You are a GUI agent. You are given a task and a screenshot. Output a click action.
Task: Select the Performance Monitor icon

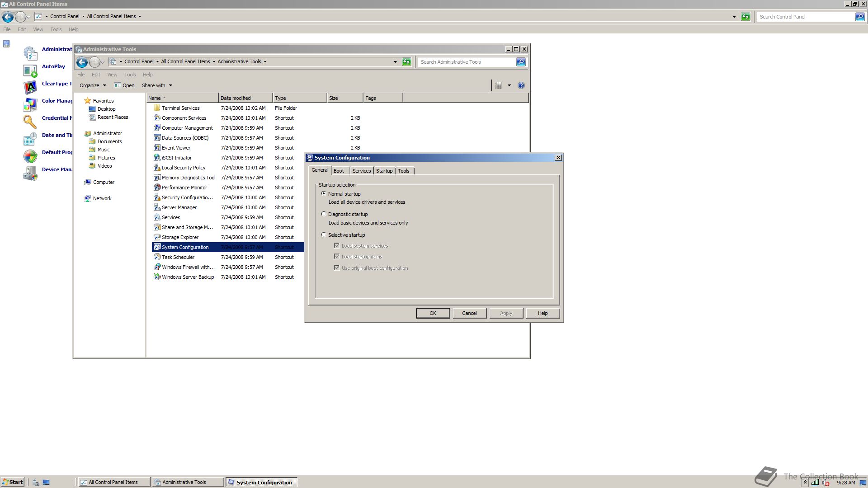[x=157, y=188]
